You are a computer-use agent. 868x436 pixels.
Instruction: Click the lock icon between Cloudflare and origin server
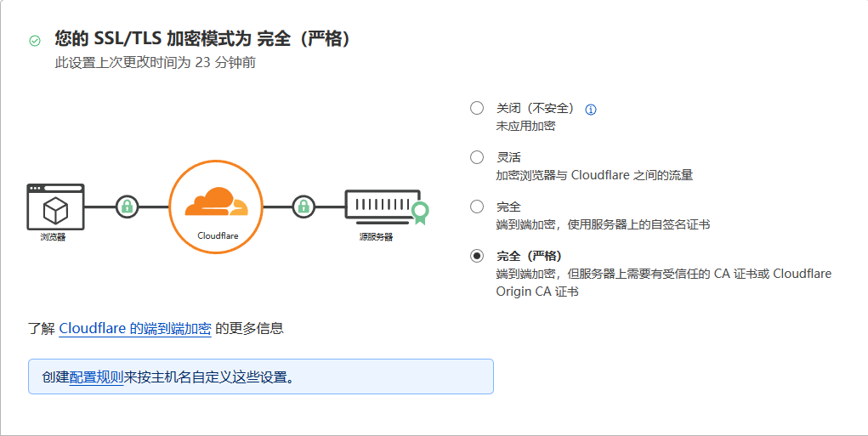click(x=304, y=207)
